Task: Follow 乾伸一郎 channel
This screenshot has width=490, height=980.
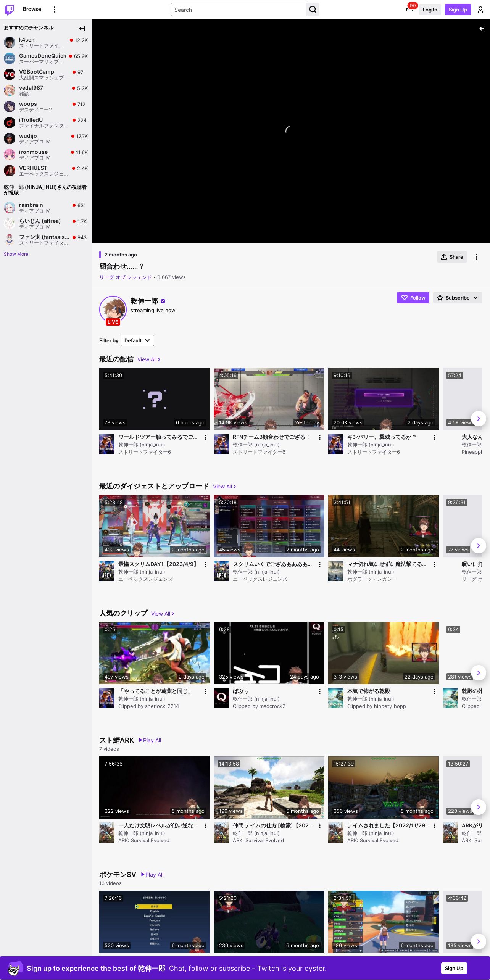Action: 413,298
